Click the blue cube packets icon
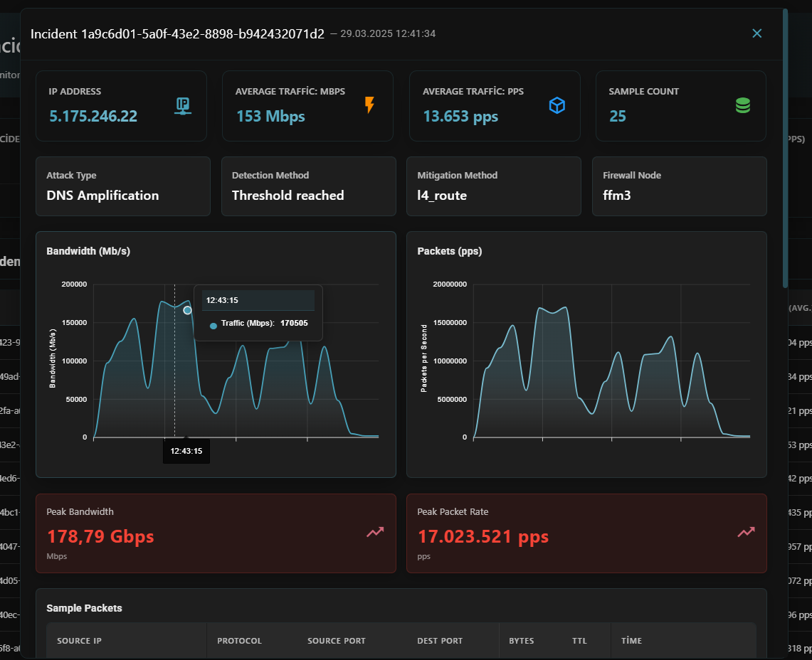Image resolution: width=812 pixels, height=660 pixels. 557,105
